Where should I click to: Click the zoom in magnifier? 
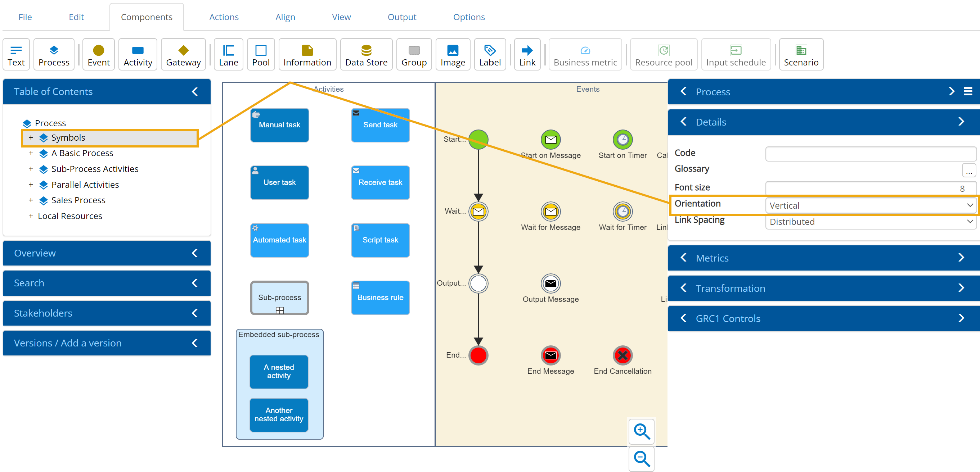642,431
